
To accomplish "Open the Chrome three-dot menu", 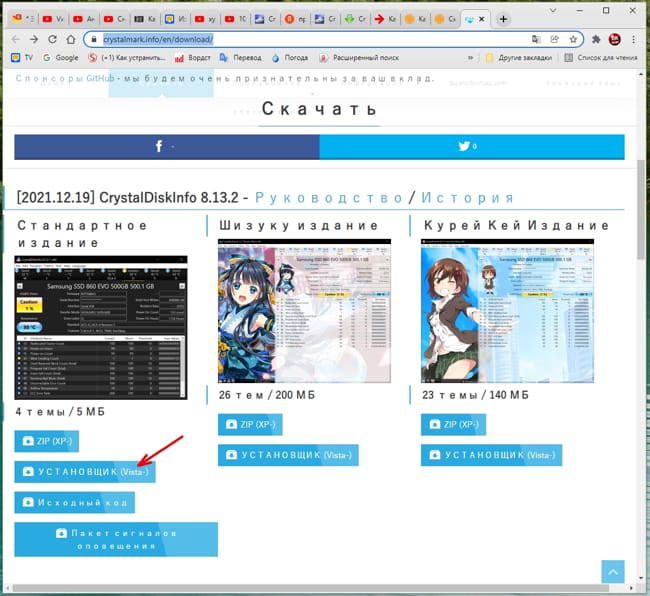I will (x=633, y=39).
